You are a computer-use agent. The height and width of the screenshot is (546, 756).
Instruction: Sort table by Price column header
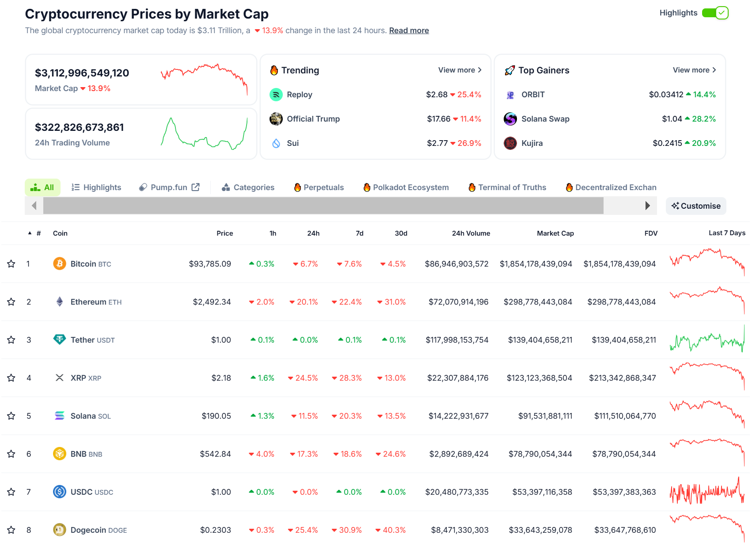(224, 233)
